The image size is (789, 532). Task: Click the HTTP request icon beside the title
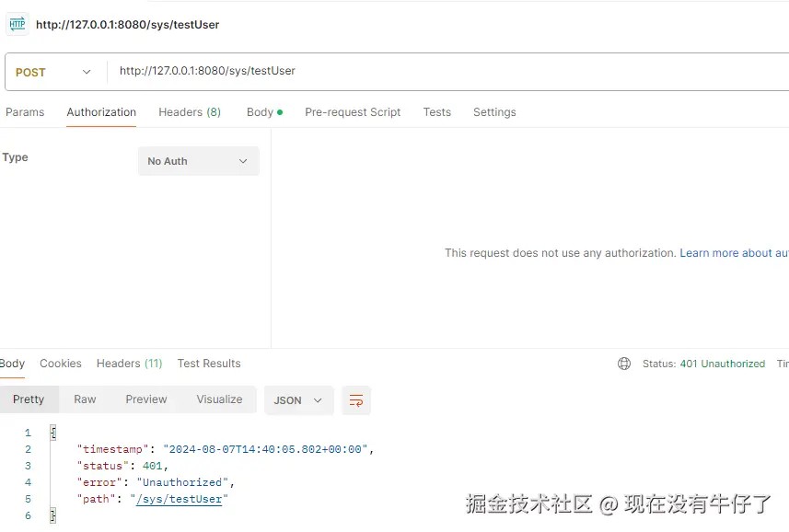[x=17, y=24]
